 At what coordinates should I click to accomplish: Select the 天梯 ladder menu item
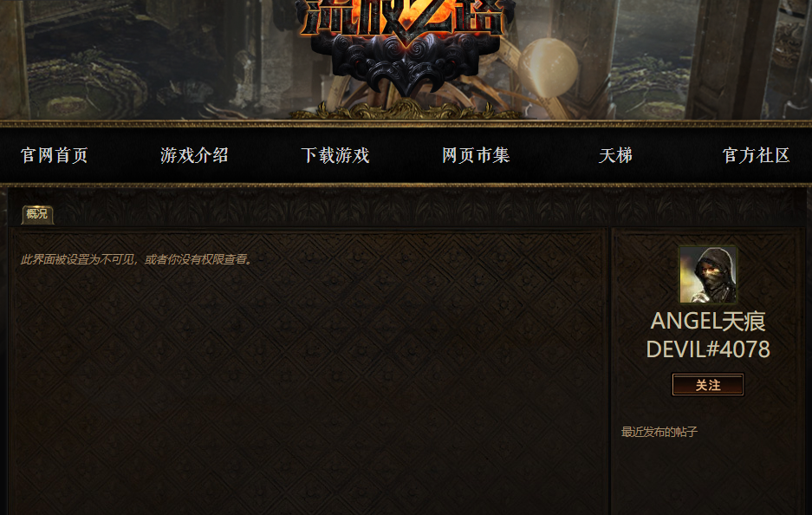616,155
